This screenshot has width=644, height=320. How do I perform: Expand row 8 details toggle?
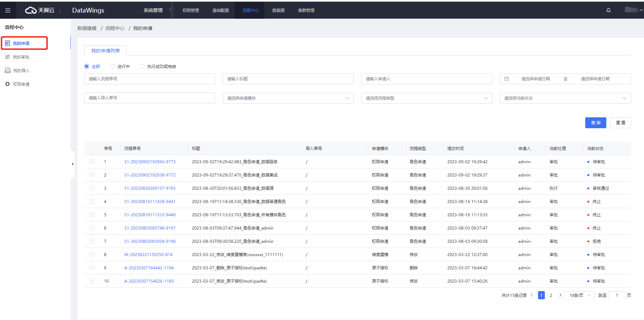tap(92, 254)
